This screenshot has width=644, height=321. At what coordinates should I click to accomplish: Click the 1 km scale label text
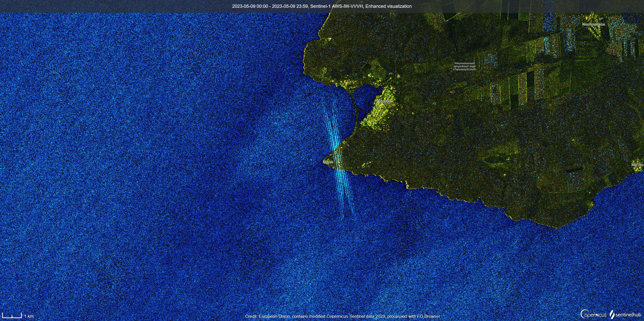[x=29, y=316]
